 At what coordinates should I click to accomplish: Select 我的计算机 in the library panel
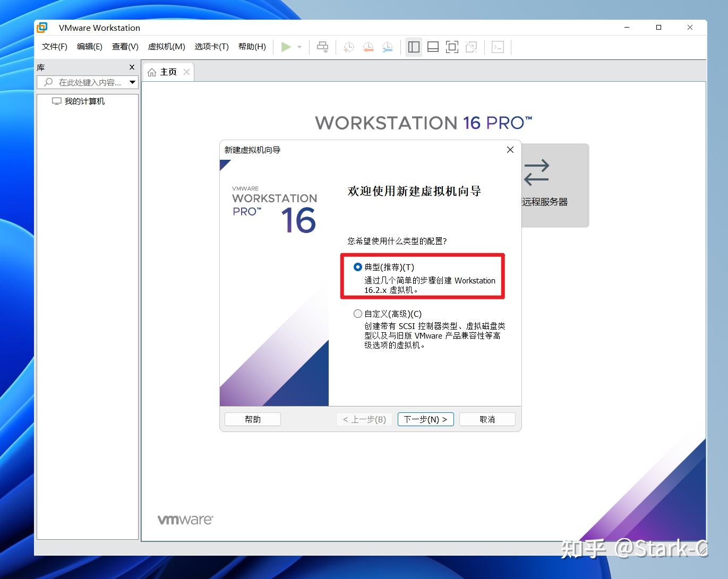click(x=84, y=101)
